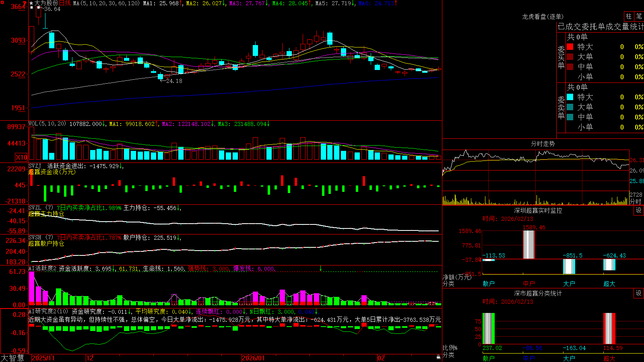This screenshot has width=644, height=362.
Task: Click the 龙虎看盘(逐单) title
Action: [x=543, y=16]
